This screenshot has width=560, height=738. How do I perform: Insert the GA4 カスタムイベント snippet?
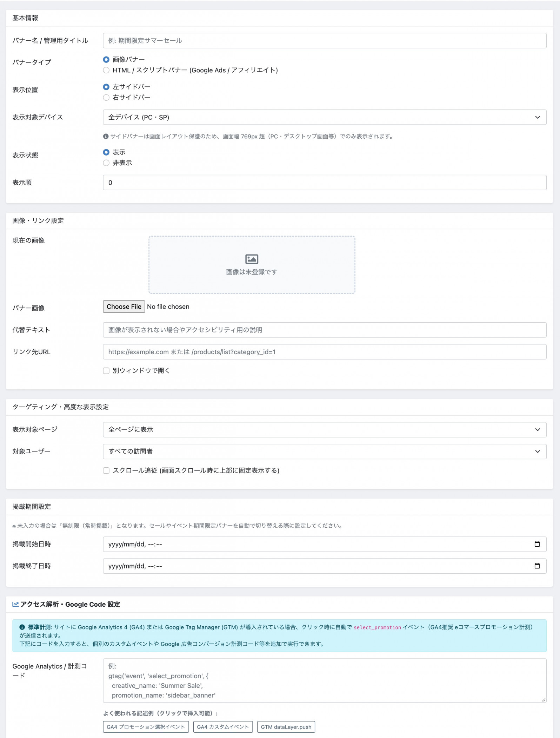tap(223, 727)
